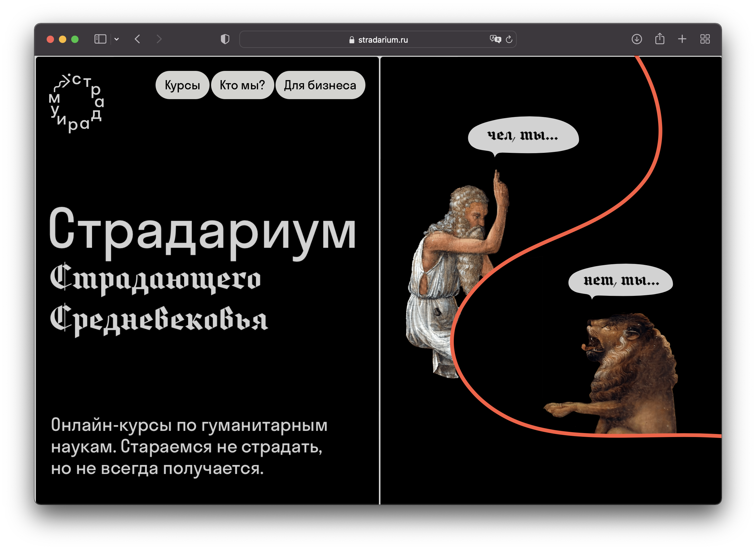This screenshot has width=756, height=550.
Task: Click the circular Страдариум logo
Action: click(77, 103)
